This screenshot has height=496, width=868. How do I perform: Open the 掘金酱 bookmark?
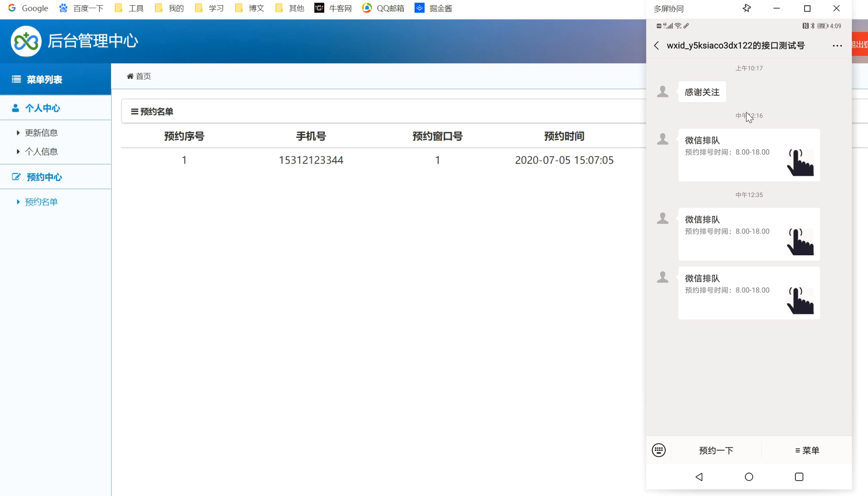[433, 8]
